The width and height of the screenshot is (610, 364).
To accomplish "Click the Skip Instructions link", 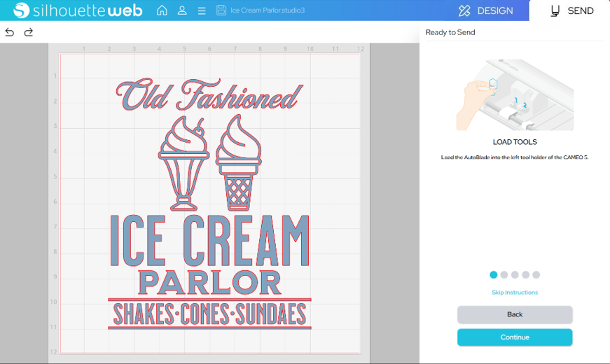I will click(x=515, y=292).
